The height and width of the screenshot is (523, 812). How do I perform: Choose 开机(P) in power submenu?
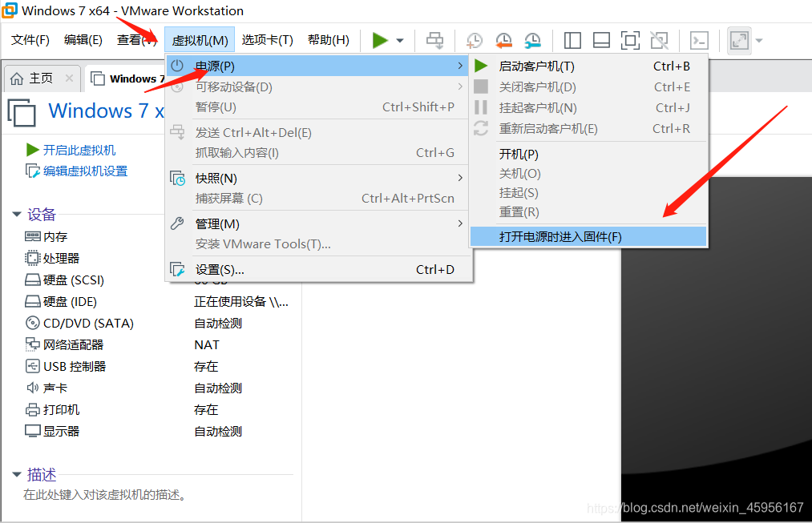[588, 154]
